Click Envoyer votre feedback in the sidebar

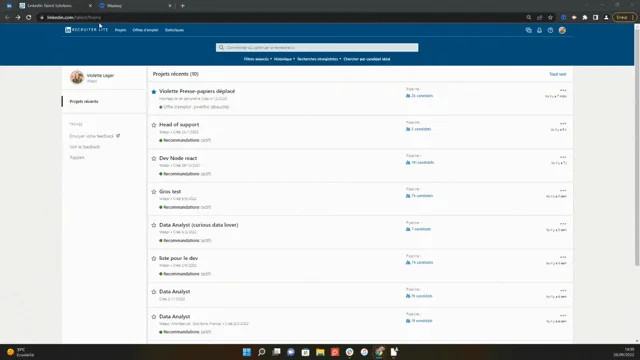coord(95,136)
